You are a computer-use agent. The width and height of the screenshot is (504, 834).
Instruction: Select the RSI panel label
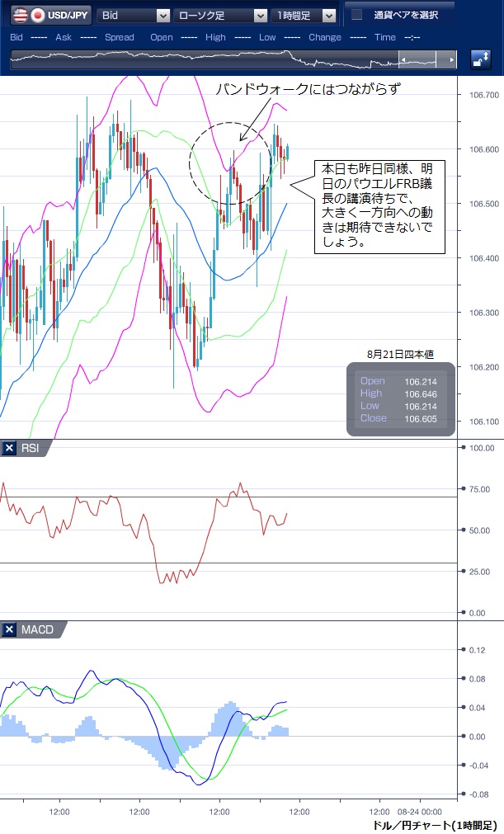point(31,448)
